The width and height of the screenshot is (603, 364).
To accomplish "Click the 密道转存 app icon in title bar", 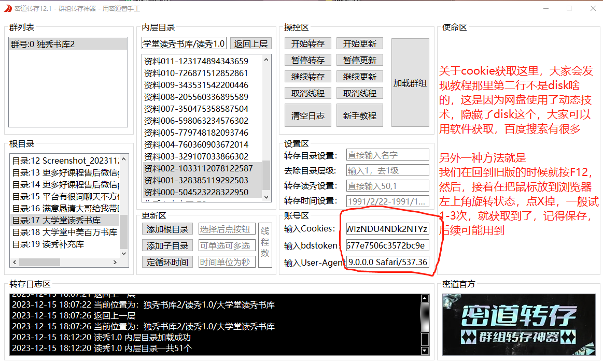I will pyautogui.click(x=8, y=8).
